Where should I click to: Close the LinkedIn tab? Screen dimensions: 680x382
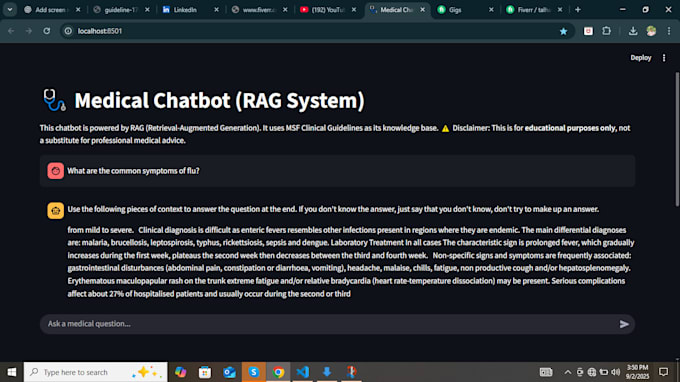216,10
